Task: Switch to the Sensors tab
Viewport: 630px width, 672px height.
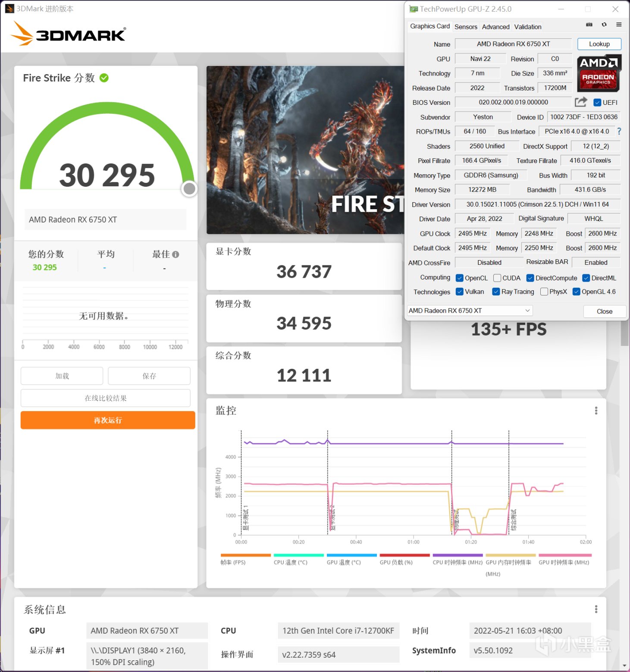Action: tap(466, 27)
